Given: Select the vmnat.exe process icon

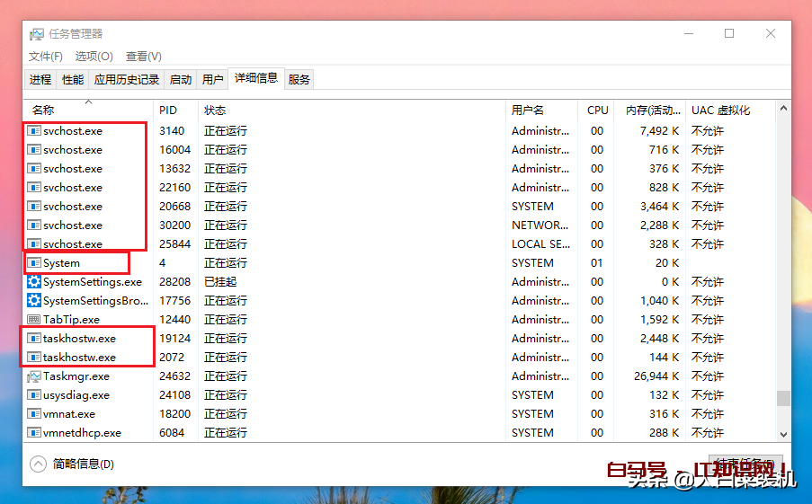Looking at the screenshot, I should pyautogui.click(x=34, y=414).
